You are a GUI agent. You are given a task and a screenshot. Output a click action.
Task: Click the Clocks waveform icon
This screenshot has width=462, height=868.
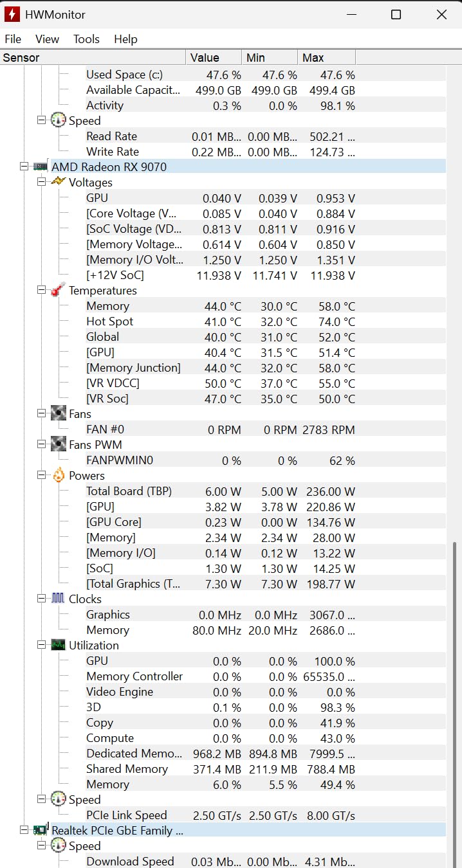click(x=58, y=599)
